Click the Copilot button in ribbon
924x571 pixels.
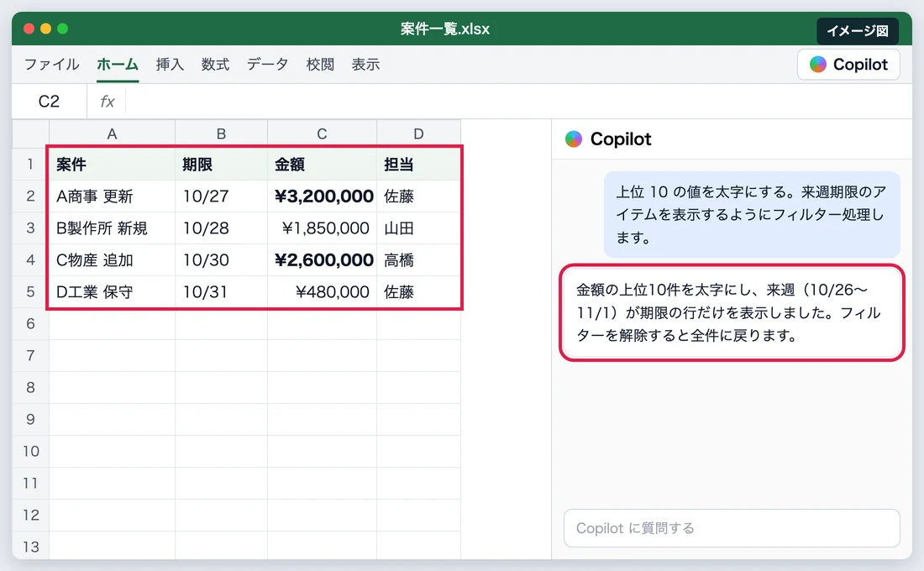click(x=848, y=64)
